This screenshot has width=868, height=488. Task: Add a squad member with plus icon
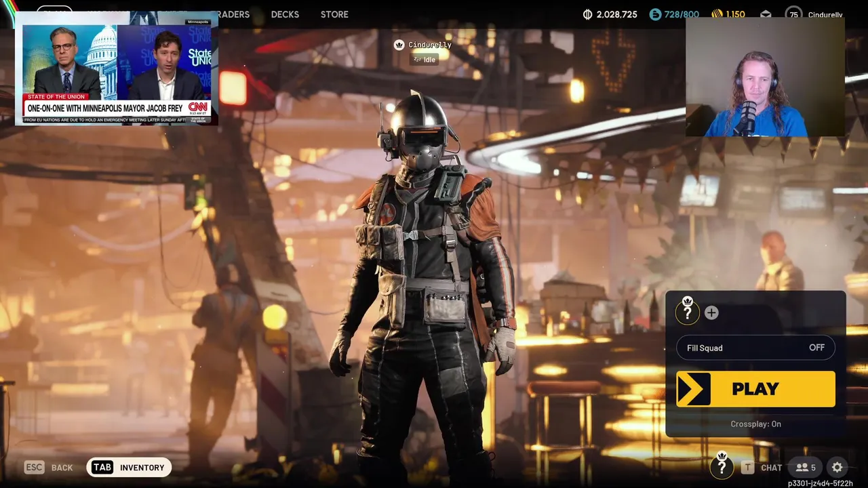(711, 312)
